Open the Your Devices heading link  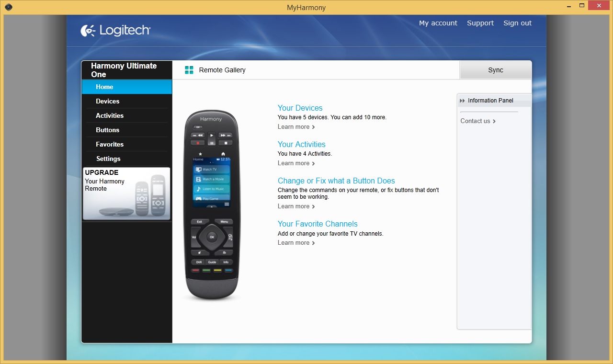[x=300, y=108]
